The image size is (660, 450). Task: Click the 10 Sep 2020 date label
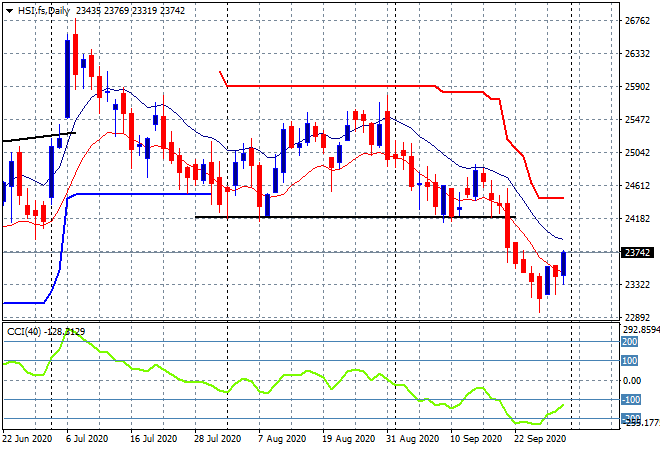point(476,439)
